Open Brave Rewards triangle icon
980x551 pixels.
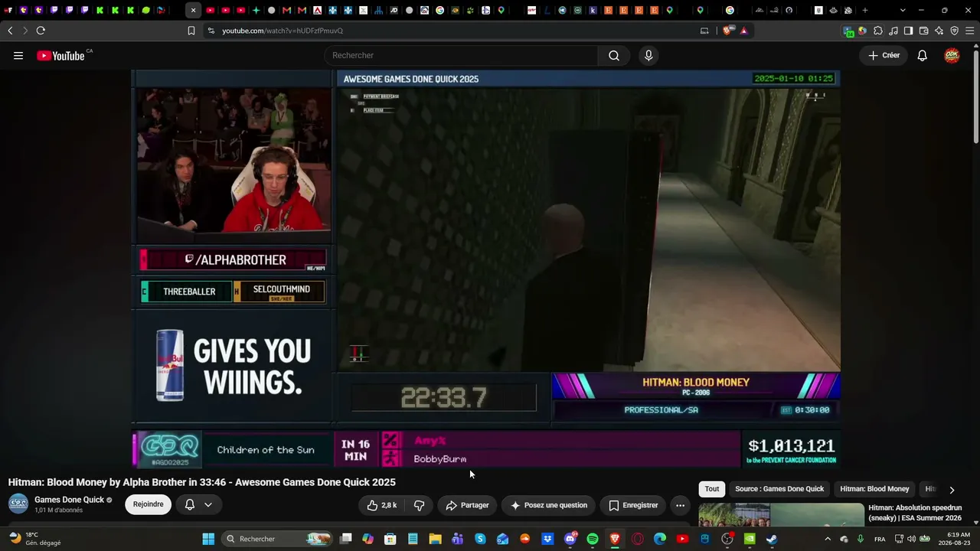point(743,31)
